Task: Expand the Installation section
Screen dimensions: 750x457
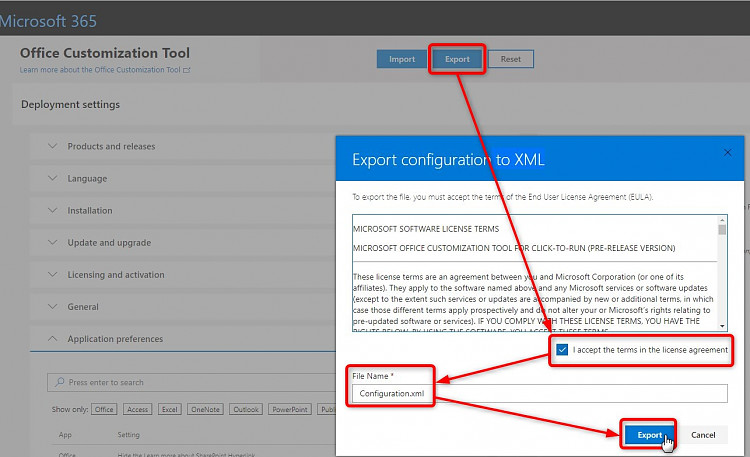Action: click(x=183, y=211)
